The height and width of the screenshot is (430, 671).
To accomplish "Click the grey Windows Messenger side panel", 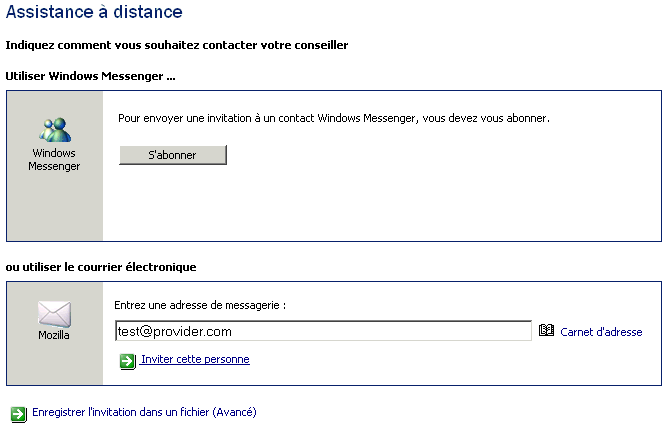I will tap(55, 166).
